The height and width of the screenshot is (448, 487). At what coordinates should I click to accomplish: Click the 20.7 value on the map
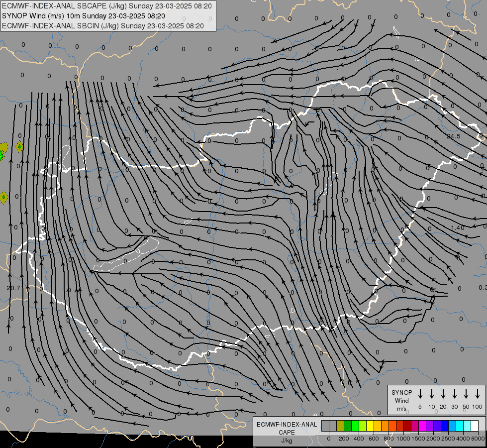(13, 288)
